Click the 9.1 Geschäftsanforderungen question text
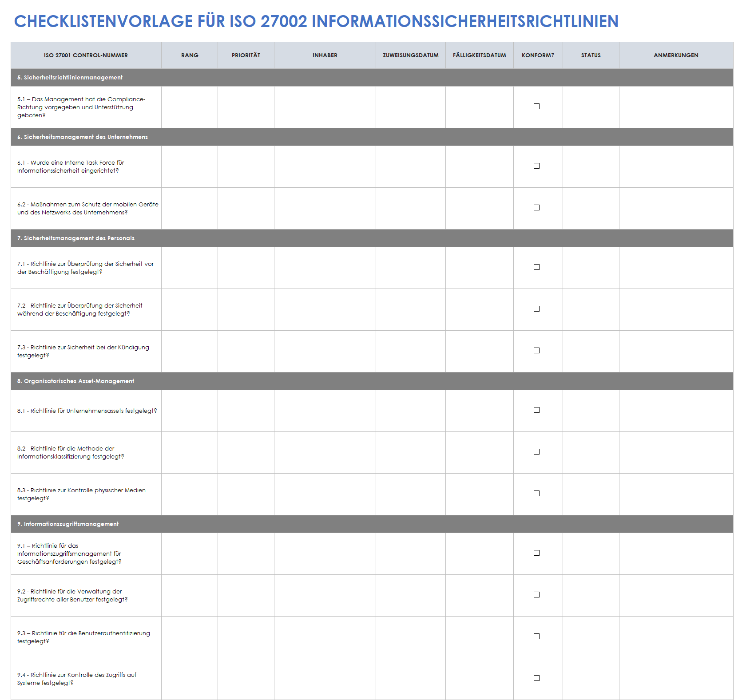This screenshot has height=700, width=746. (x=69, y=554)
